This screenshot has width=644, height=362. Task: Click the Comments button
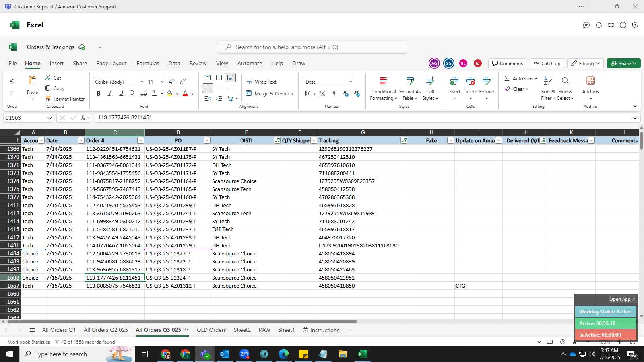[x=507, y=63]
